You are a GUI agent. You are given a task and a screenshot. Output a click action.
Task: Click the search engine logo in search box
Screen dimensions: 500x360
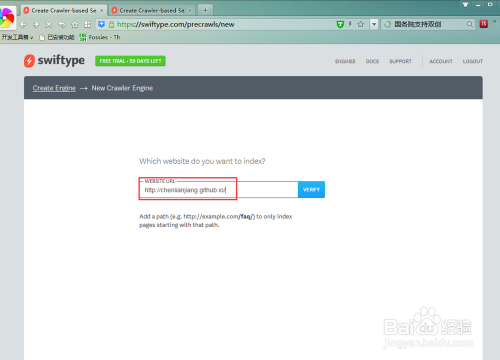[x=387, y=24]
